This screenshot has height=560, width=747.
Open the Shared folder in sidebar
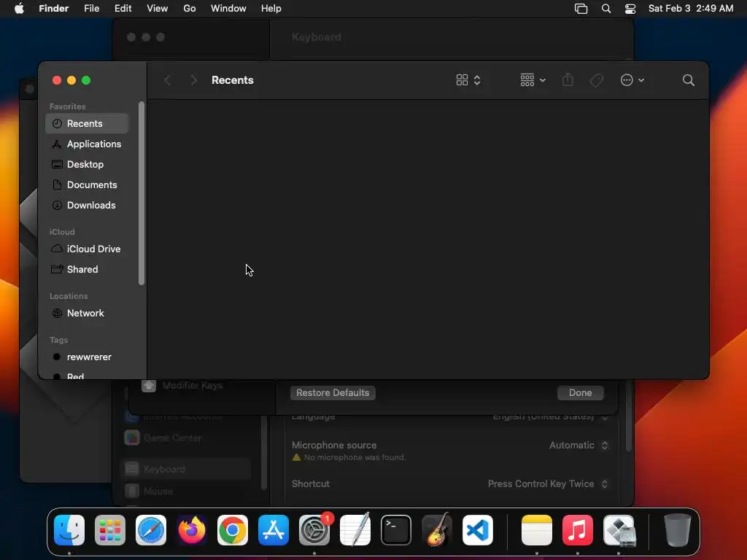(x=88, y=270)
